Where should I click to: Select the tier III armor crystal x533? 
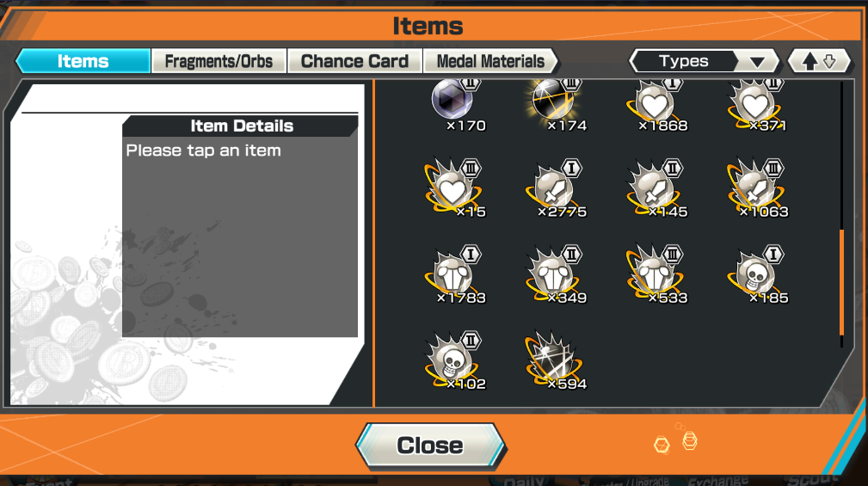[657, 275]
